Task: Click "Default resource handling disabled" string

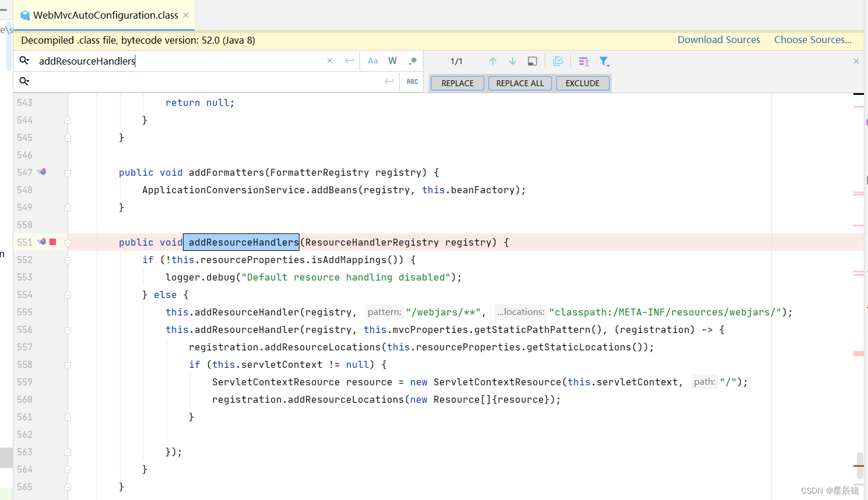Action: (x=346, y=277)
